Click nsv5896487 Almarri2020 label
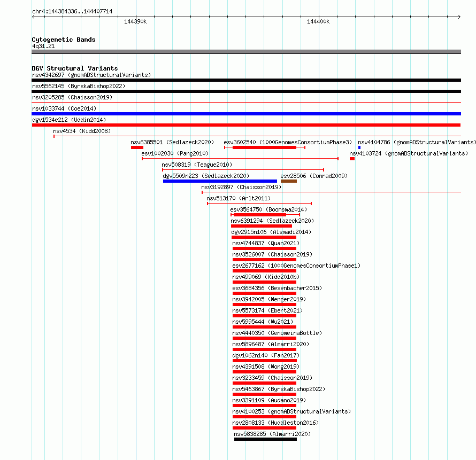This screenshot has width=476, height=460. pyautogui.click(x=271, y=344)
